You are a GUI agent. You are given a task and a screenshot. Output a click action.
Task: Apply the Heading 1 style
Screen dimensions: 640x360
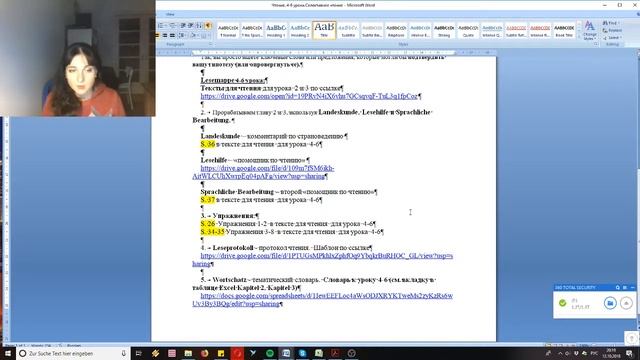click(x=276, y=31)
